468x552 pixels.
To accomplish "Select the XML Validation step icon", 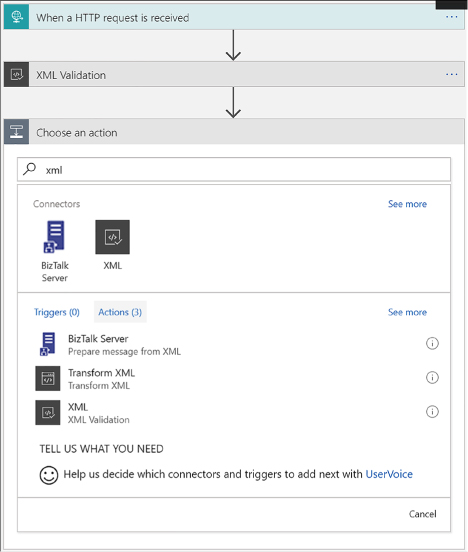I will tap(17, 75).
